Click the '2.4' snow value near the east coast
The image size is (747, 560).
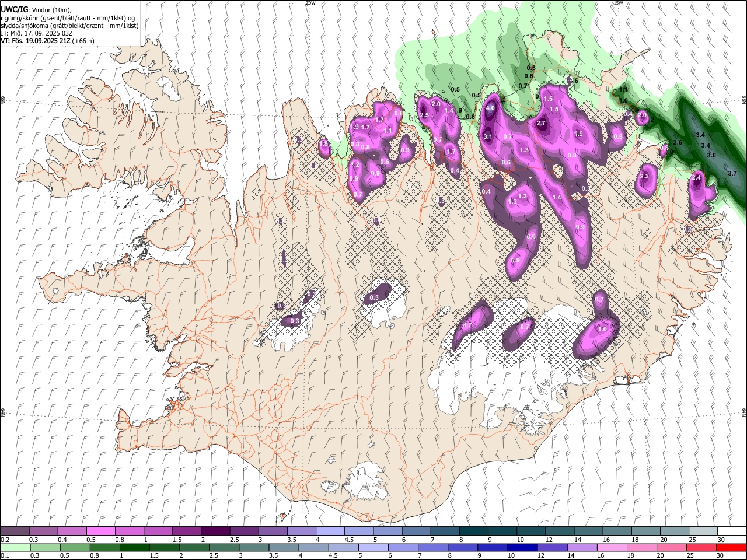pos(696,177)
